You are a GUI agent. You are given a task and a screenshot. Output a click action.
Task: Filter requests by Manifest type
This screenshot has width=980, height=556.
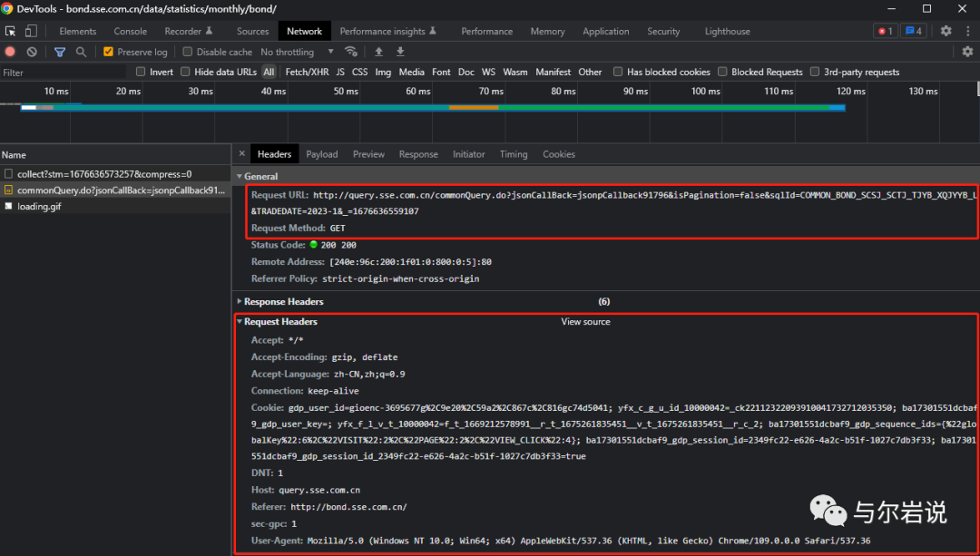tap(554, 72)
